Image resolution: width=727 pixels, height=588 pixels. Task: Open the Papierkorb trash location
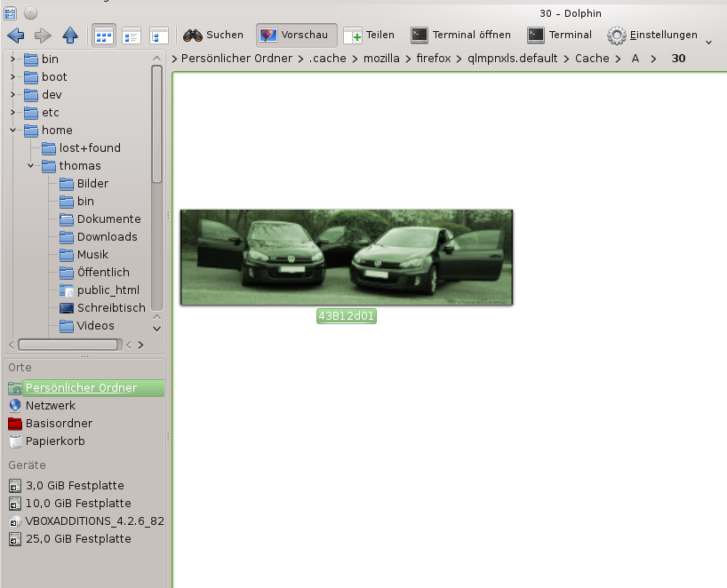[x=54, y=441]
